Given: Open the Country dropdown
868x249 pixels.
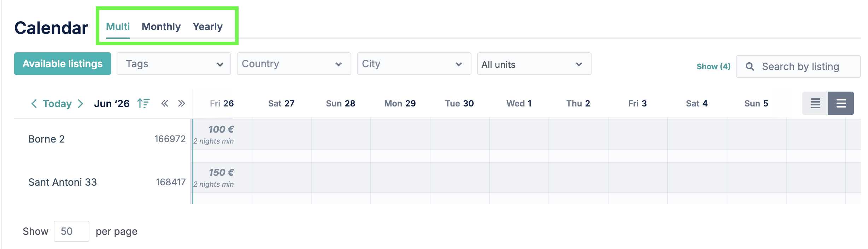Looking at the screenshot, I should pos(294,64).
